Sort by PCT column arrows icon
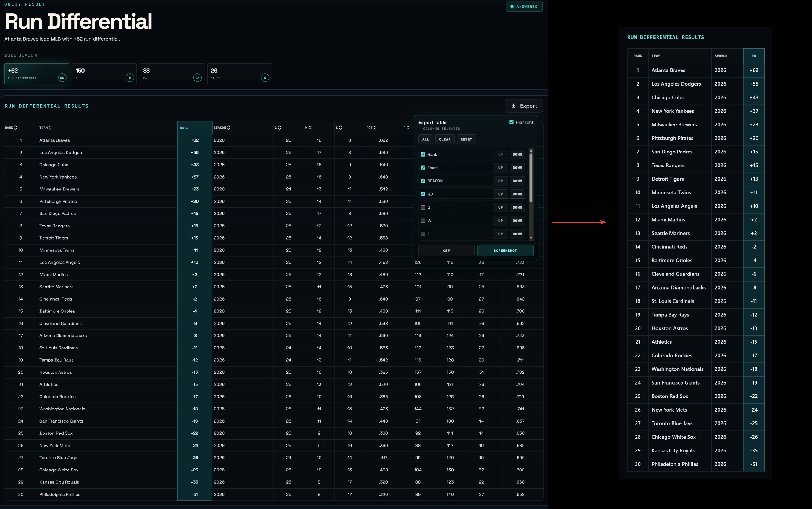This screenshot has width=812, height=509. click(375, 128)
